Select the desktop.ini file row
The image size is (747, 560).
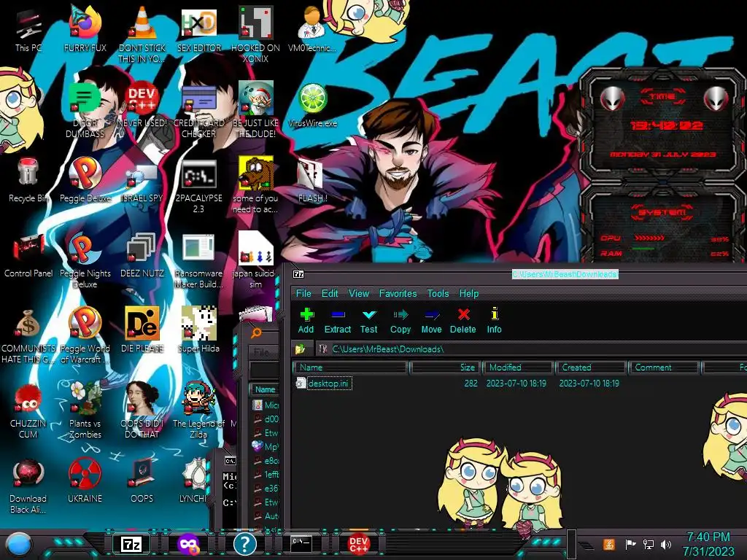(x=519, y=384)
